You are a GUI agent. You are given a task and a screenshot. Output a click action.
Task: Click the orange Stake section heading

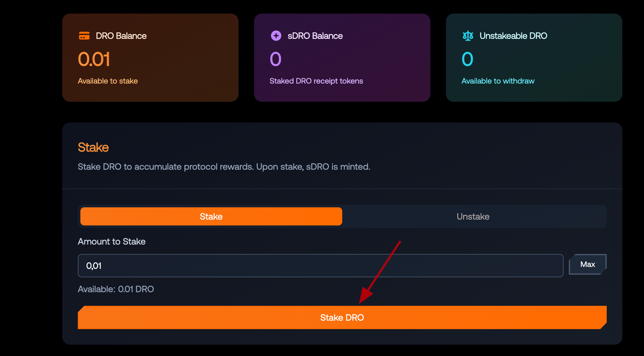click(93, 147)
